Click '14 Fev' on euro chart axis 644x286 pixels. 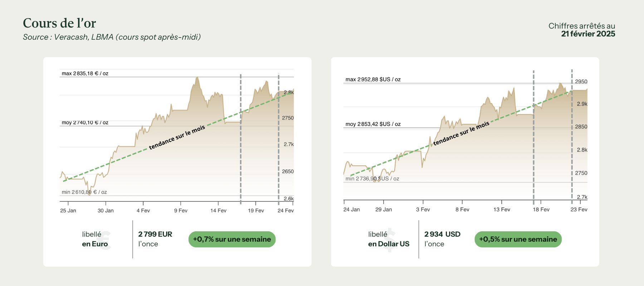[218, 211]
